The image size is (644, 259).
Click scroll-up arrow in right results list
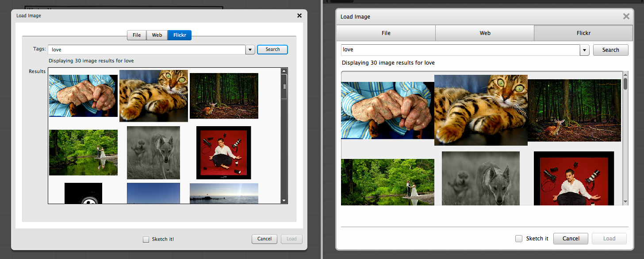625,74
